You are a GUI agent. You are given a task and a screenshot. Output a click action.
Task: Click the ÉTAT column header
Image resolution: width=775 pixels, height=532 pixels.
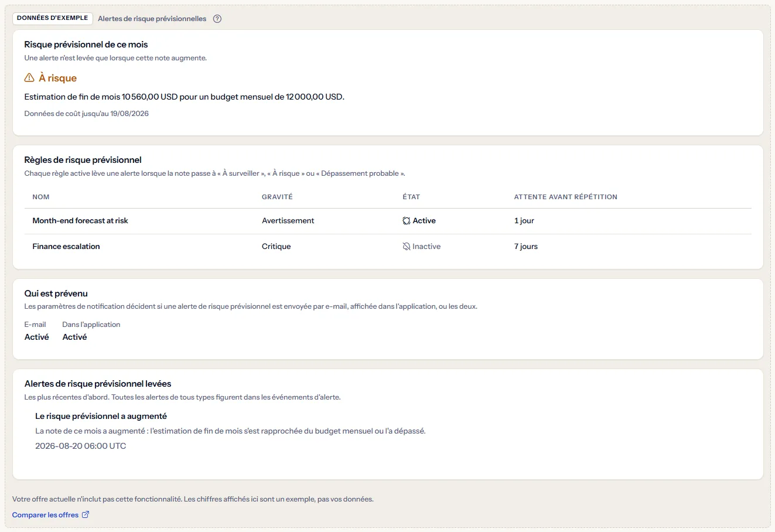pos(411,197)
